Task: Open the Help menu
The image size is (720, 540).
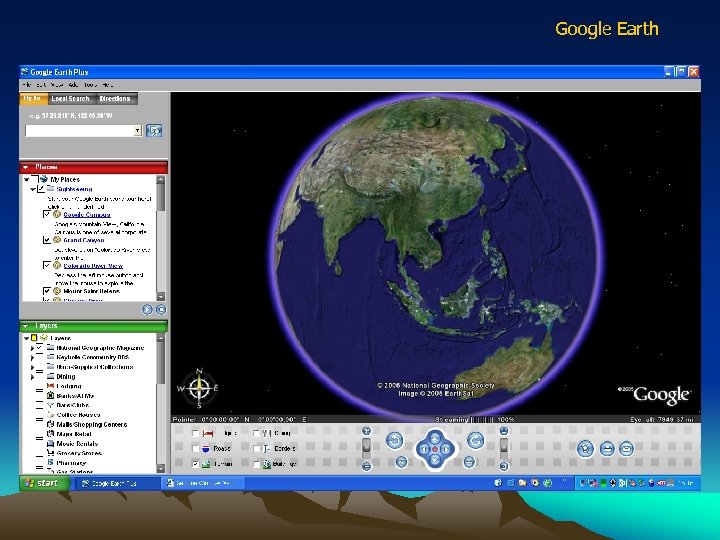Action: [108, 85]
